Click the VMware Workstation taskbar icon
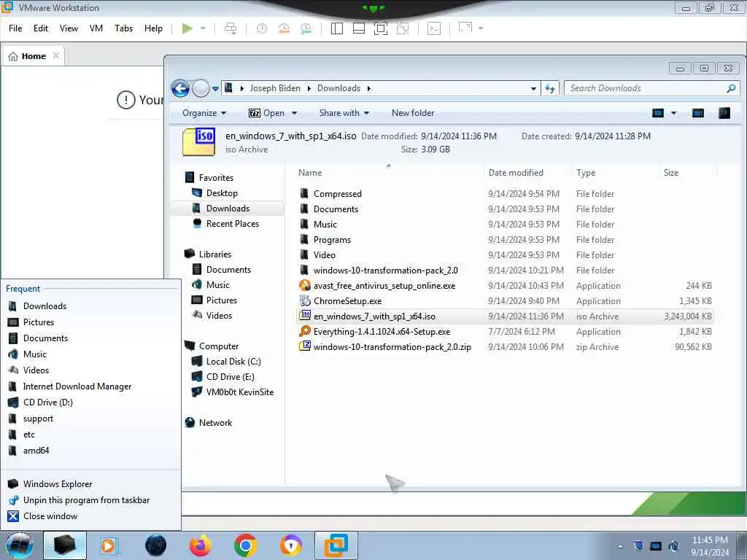 coord(336,545)
